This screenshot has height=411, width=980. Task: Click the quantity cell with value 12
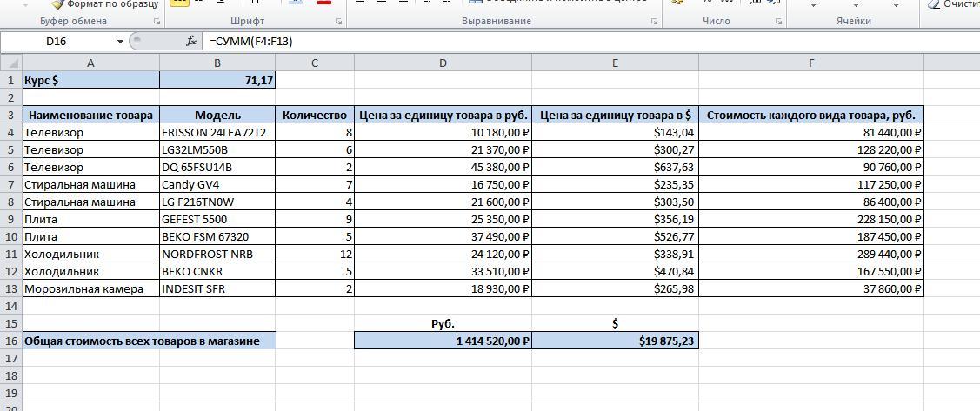coord(315,255)
